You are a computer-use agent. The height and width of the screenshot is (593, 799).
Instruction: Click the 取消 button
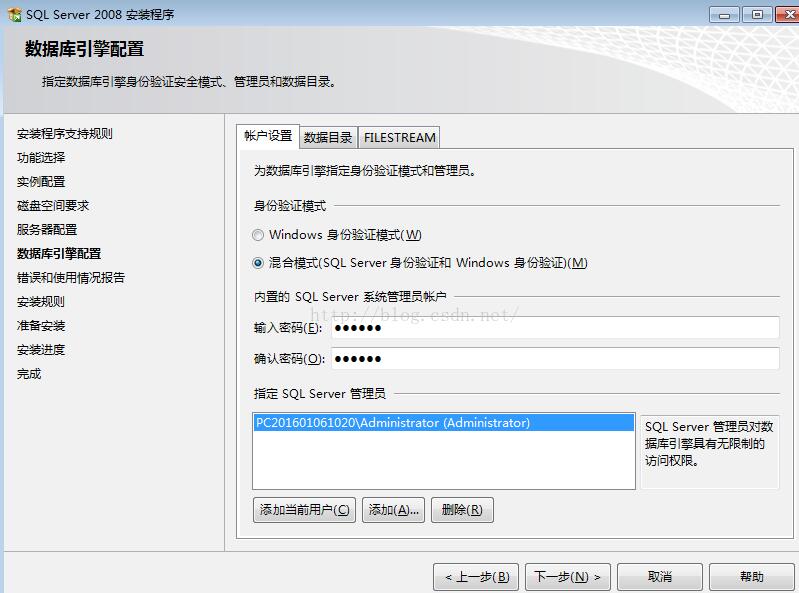(x=660, y=577)
